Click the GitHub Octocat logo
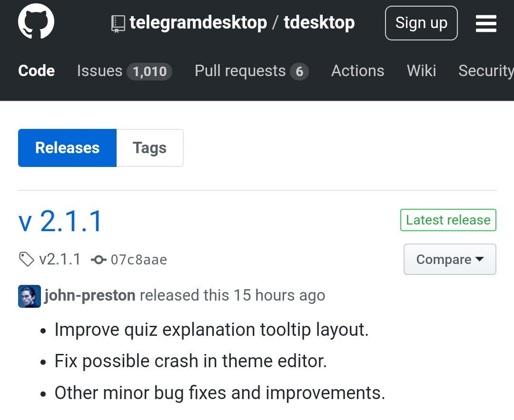514x420 pixels. tap(36, 23)
